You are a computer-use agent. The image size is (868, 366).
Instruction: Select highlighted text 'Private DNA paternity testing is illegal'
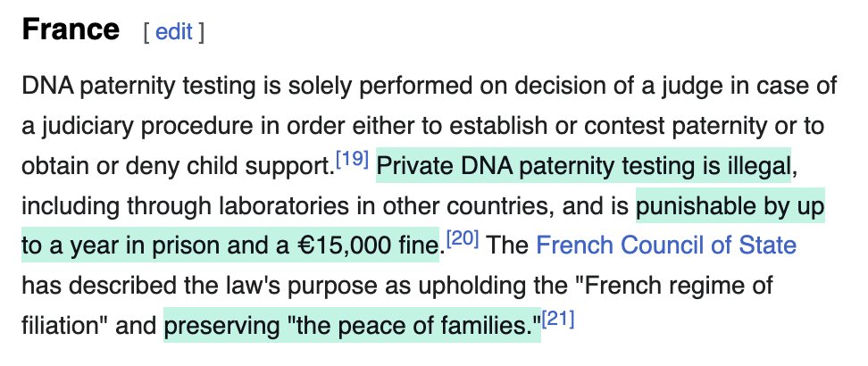click(583, 165)
